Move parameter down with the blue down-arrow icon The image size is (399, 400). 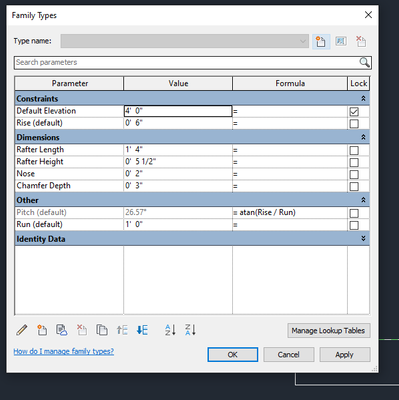[x=142, y=330]
